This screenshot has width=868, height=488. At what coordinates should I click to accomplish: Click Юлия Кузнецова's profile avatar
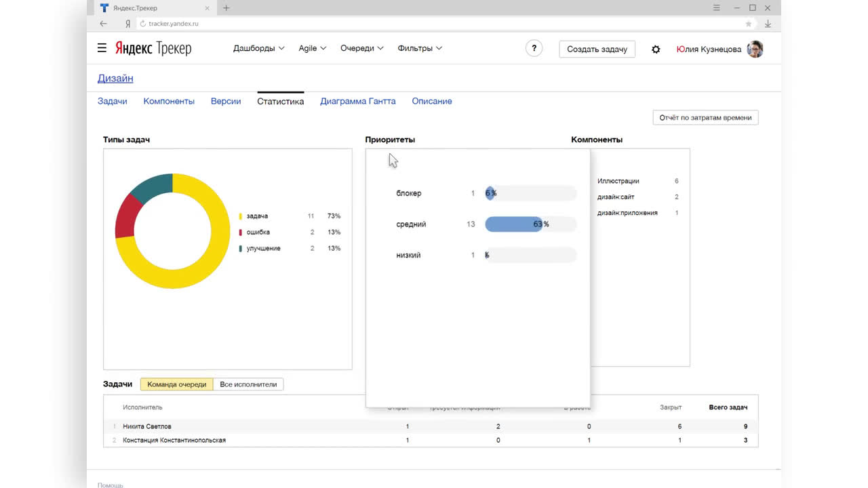(755, 49)
